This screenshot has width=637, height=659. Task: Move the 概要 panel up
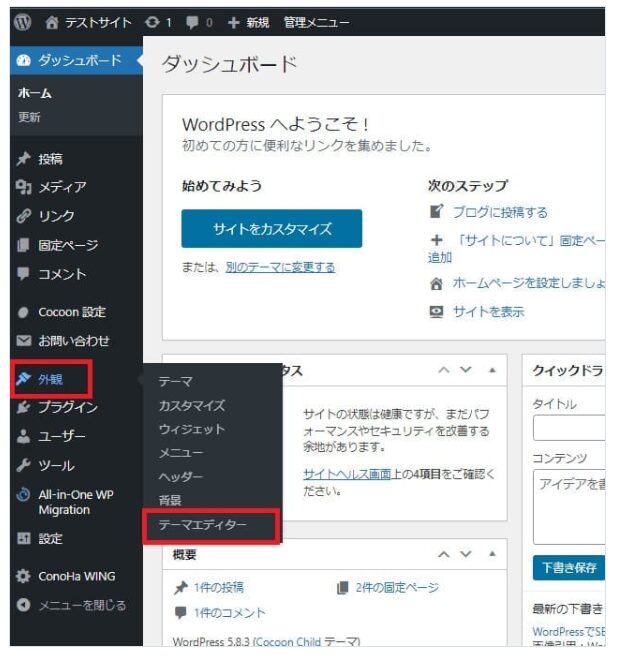(x=443, y=554)
